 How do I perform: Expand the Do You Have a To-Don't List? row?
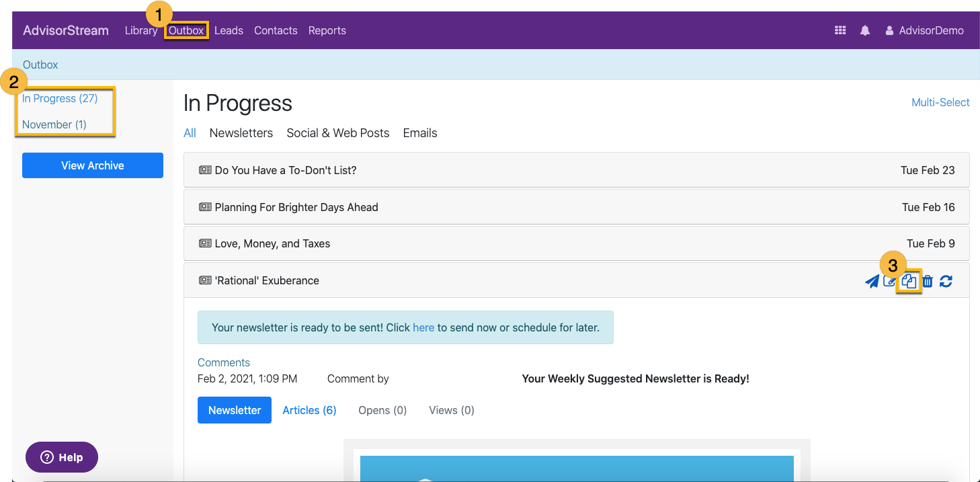point(576,170)
